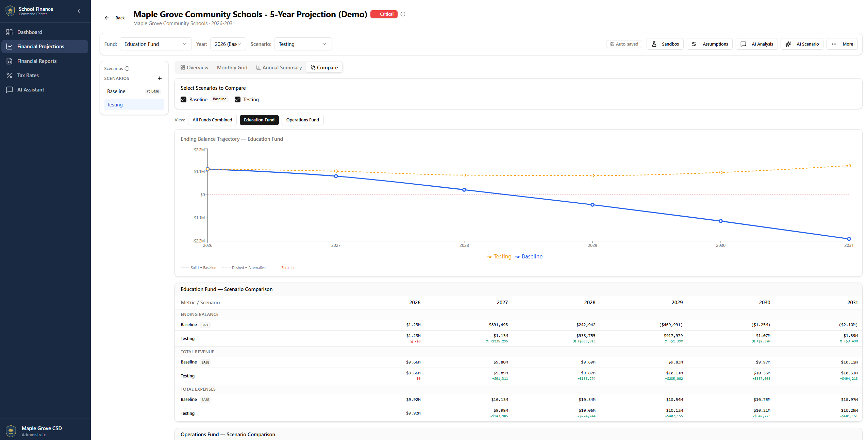
Task: Click the Dashboard grid icon in sidebar
Action: 10,32
